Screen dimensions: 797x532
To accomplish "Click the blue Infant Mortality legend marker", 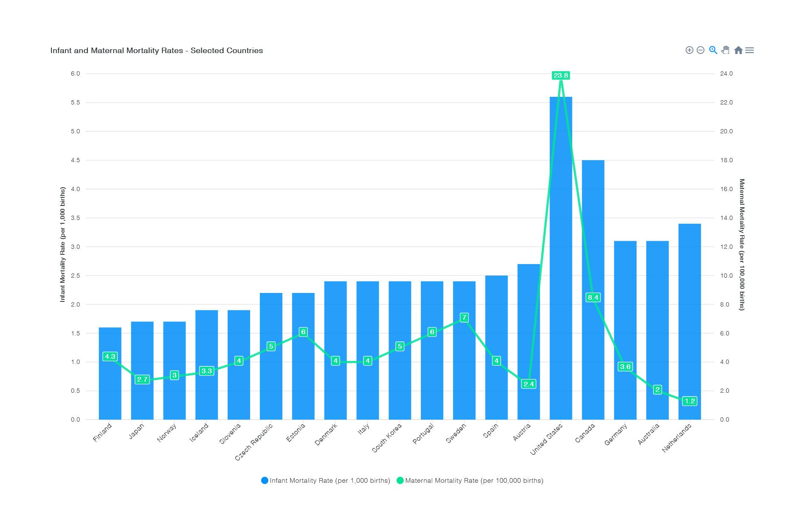I will pos(265,481).
